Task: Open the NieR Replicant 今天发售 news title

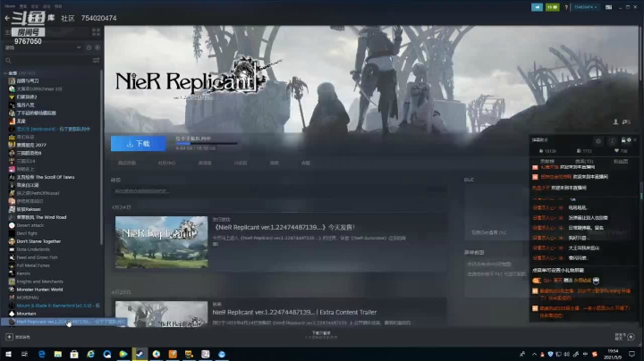Action: tap(284, 227)
